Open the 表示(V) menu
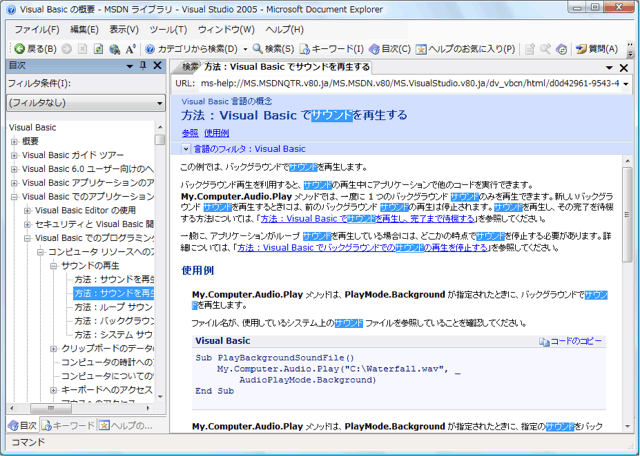This screenshot has height=456, width=640. pyautogui.click(x=124, y=29)
